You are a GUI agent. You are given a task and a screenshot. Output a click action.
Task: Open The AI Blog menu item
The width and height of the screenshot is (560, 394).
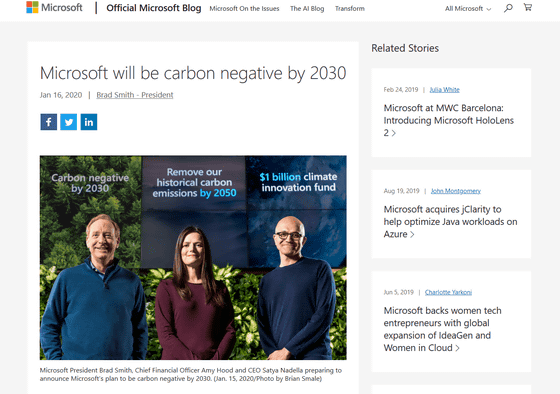[307, 9]
